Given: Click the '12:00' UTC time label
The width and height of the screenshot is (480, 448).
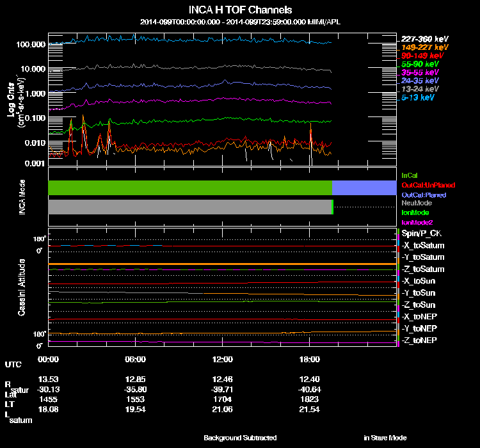Looking at the screenshot, I should tap(223, 360).
